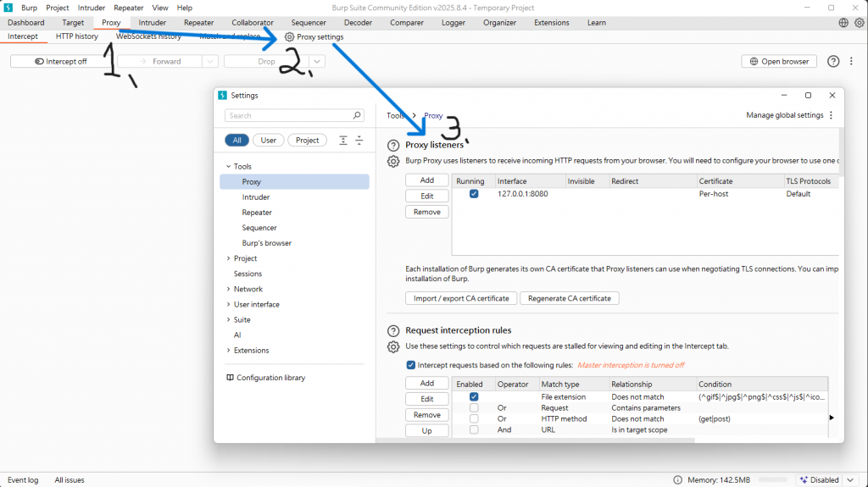
Task: Select the 127.0.0.1:8080 interface cell
Action: [x=522, y=194]
